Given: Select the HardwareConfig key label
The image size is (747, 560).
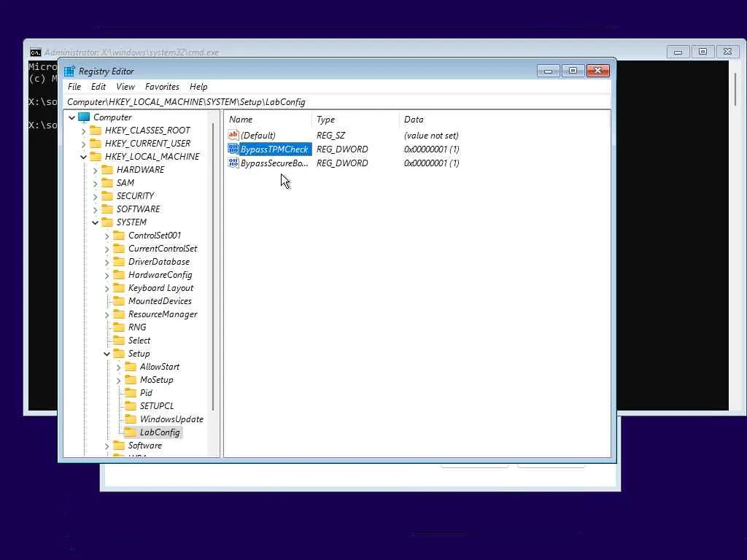Looking at the screenshot, I should (x=160, y=275).
